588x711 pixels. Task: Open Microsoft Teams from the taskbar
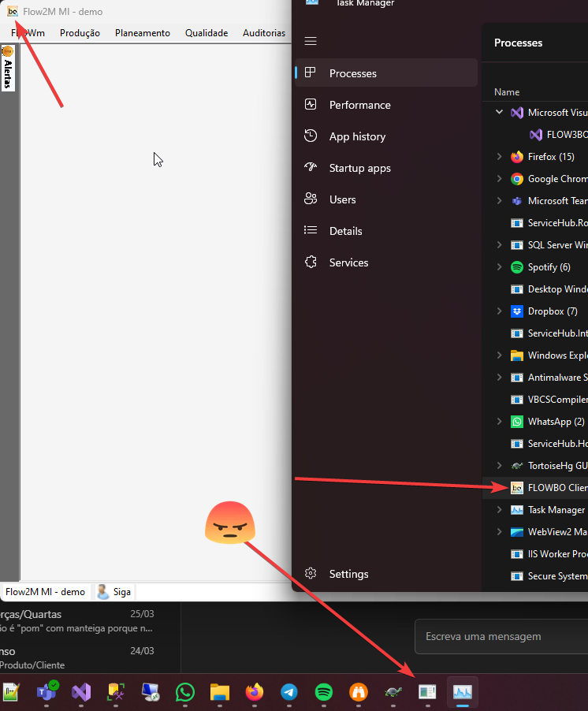[47, 692]
